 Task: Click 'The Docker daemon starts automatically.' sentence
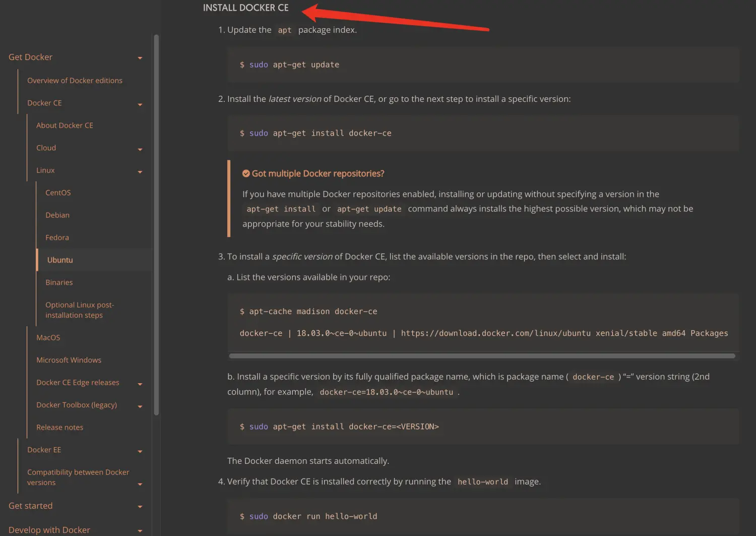click(308, 461)
